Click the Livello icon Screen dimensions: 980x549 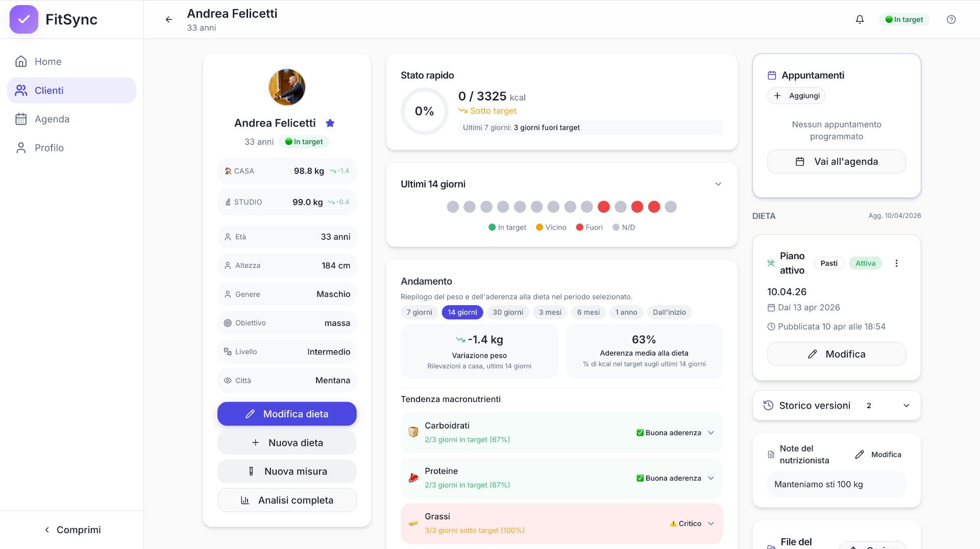coord(228,352)
